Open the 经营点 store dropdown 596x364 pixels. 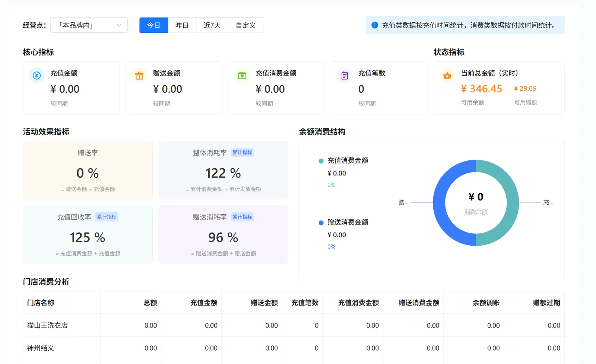click(89, 25)
